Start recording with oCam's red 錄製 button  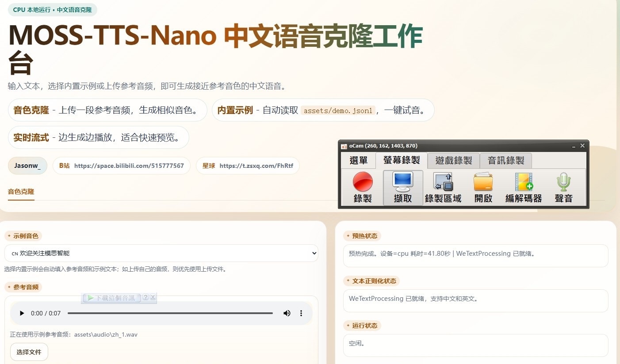[363, 188]
